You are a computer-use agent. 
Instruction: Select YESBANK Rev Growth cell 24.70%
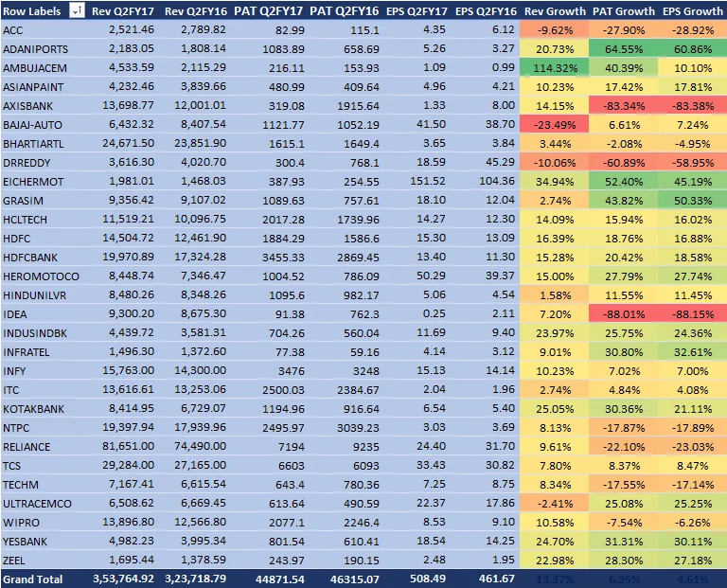tap(554, 543)
